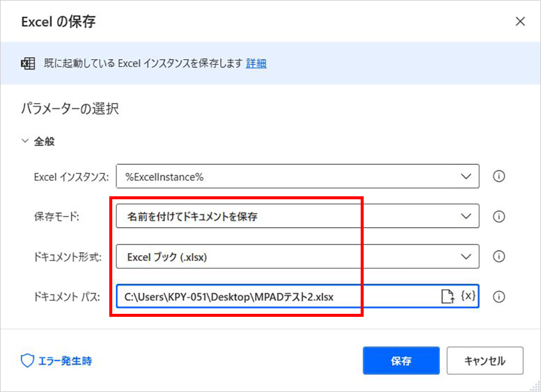Open the 詳細 details link
The height and width of the screenshot is (392, 541).
pos(256,63)
